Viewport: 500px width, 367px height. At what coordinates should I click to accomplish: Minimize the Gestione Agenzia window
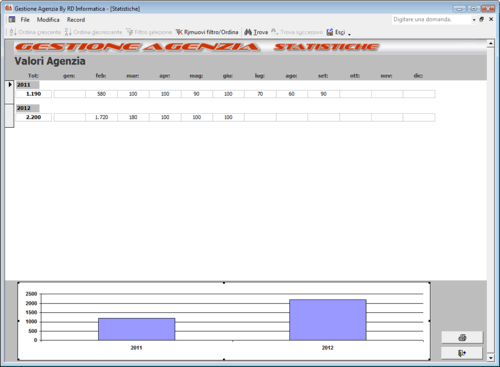point(459,9)
